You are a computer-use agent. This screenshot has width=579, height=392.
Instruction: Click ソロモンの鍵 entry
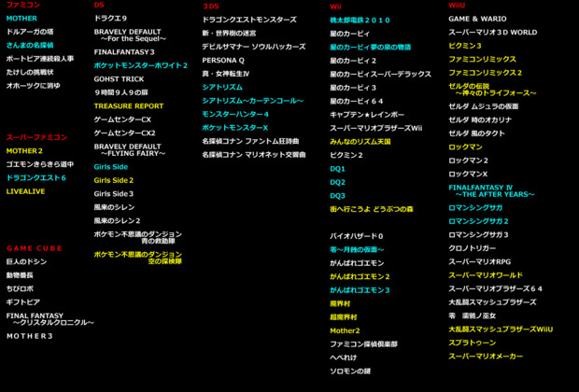click(x=350, y=371)
